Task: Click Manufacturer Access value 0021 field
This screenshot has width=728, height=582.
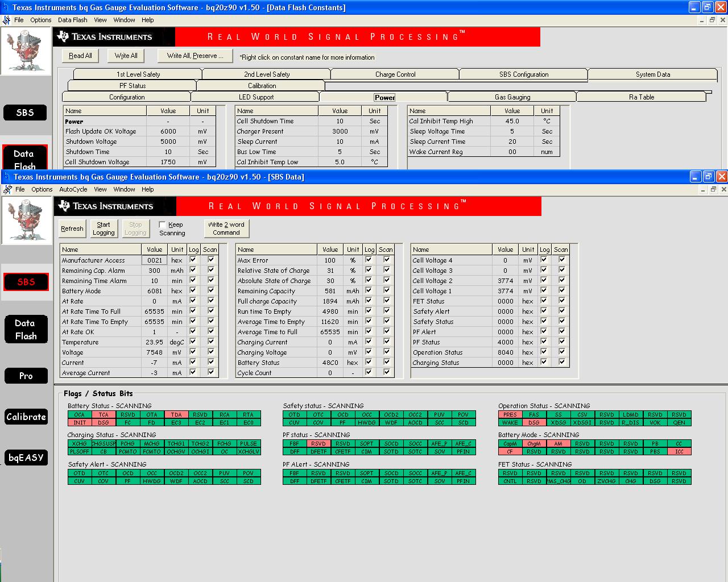Action: pos(155,260)
